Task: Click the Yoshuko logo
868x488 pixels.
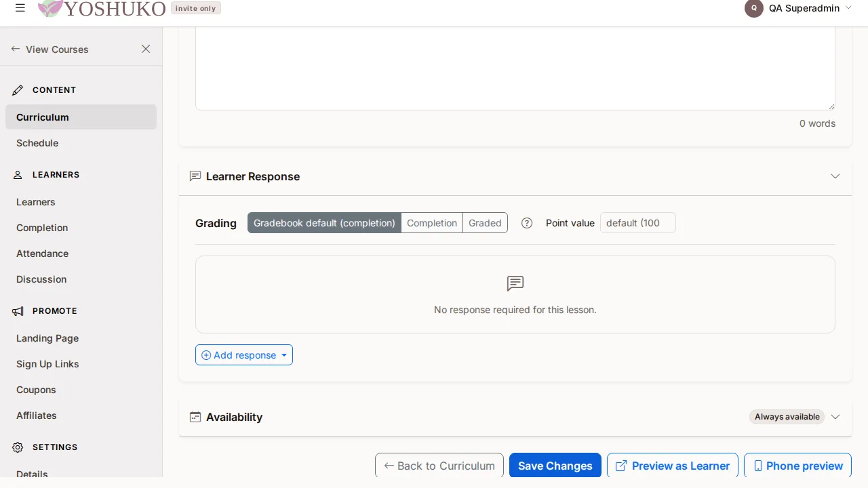Action: pyautogui.click(x=102, y=8)
